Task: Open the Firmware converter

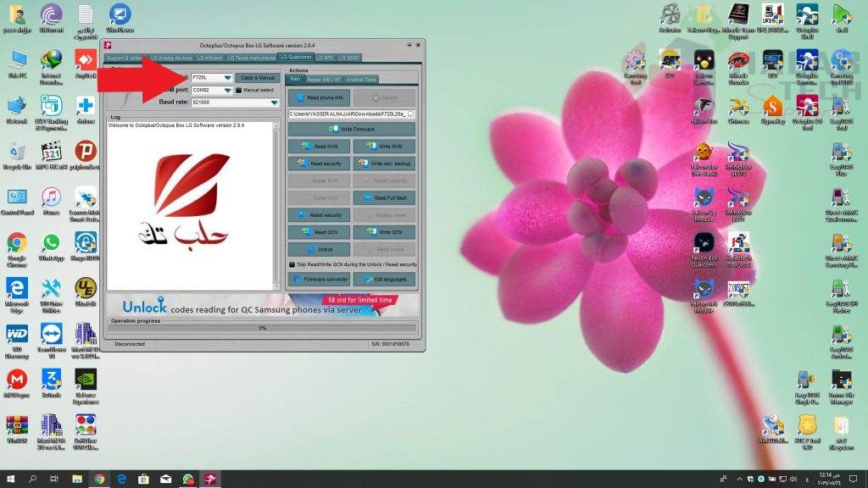Action: pos(319,280)
